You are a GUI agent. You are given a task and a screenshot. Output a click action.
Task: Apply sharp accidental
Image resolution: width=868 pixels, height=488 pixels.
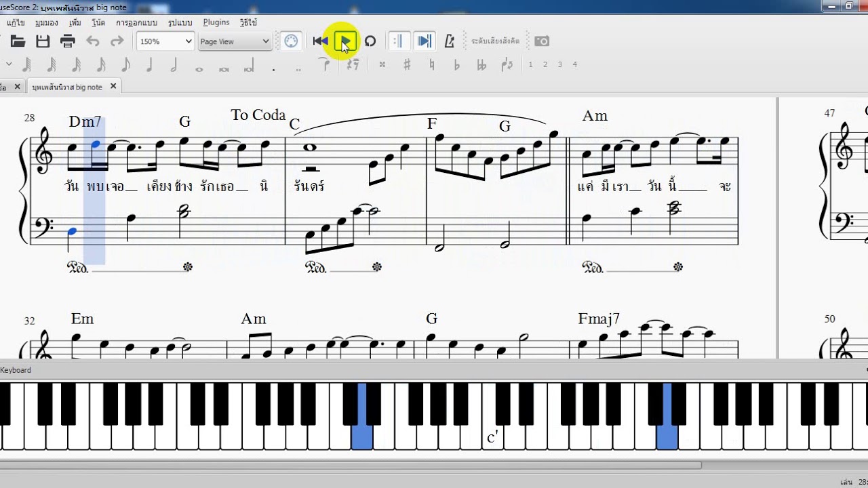[x=407, y=64]
